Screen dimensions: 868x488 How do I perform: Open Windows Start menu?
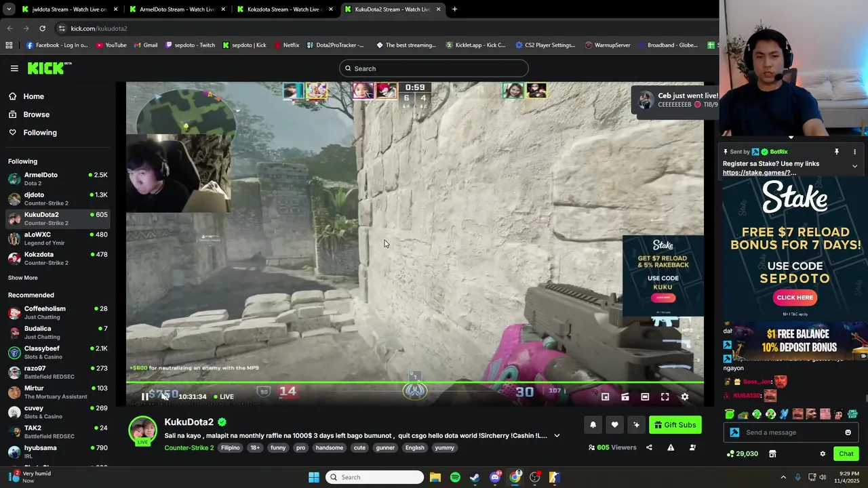click(x=314, y=477)
